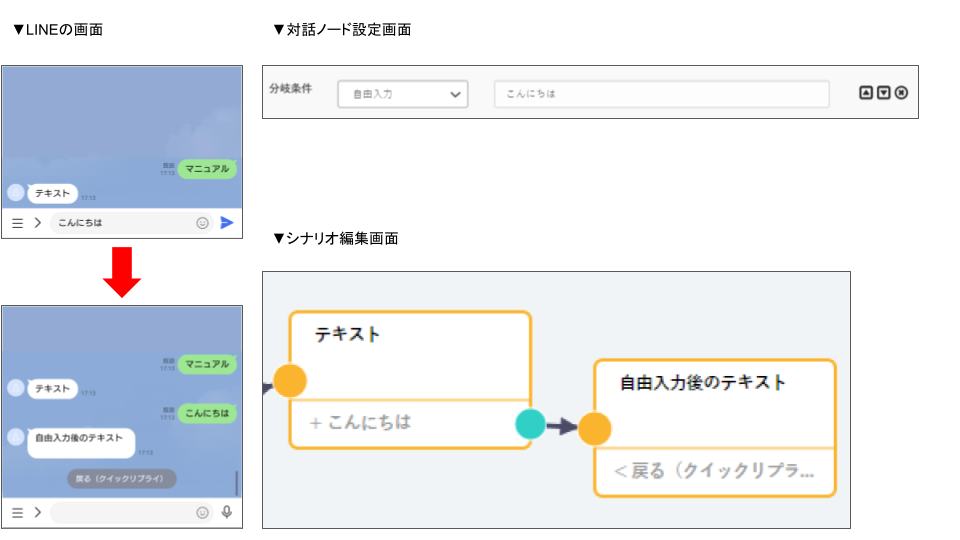Screen dimensions: 960x540
Task: Open hamburger menu in the upper LINE chat
Action: [x=17, y=223]
